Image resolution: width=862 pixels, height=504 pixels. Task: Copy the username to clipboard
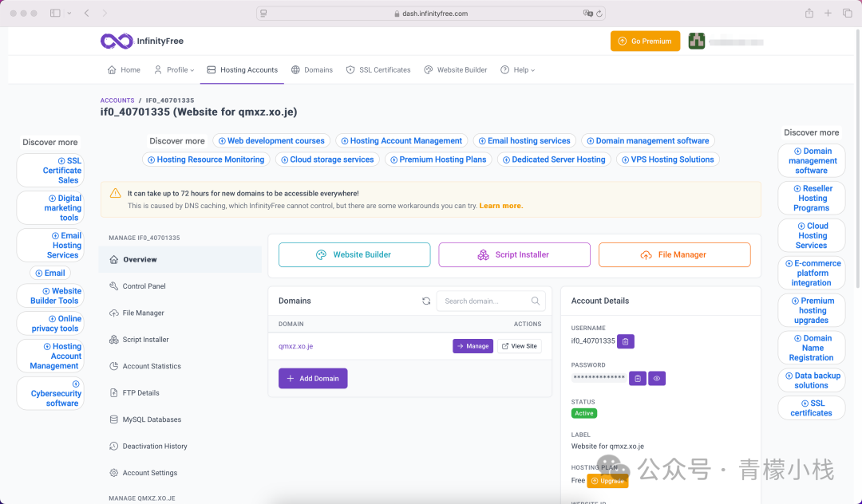626,341
